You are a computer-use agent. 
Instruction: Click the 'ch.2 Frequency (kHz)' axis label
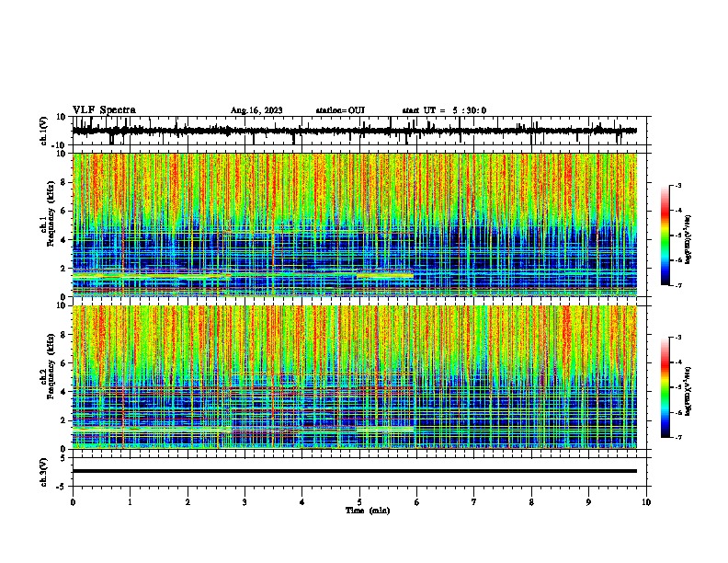(47, 366)
